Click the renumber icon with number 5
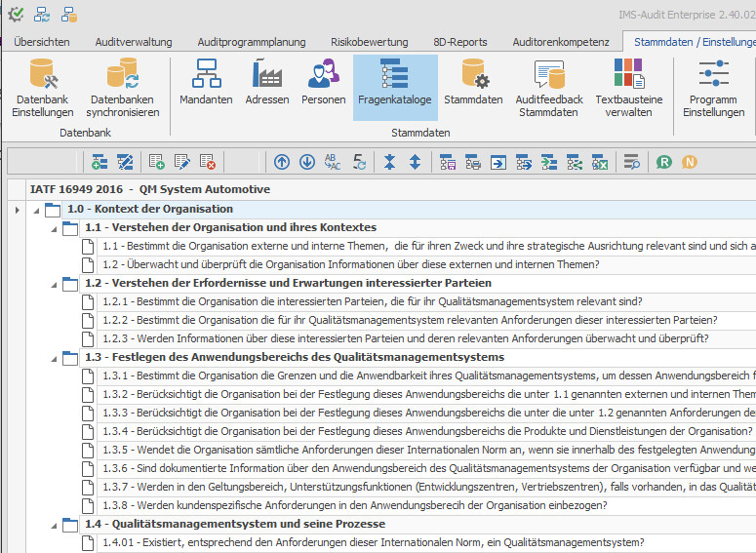This screenshot has height=553, width=756. [359, 162]
